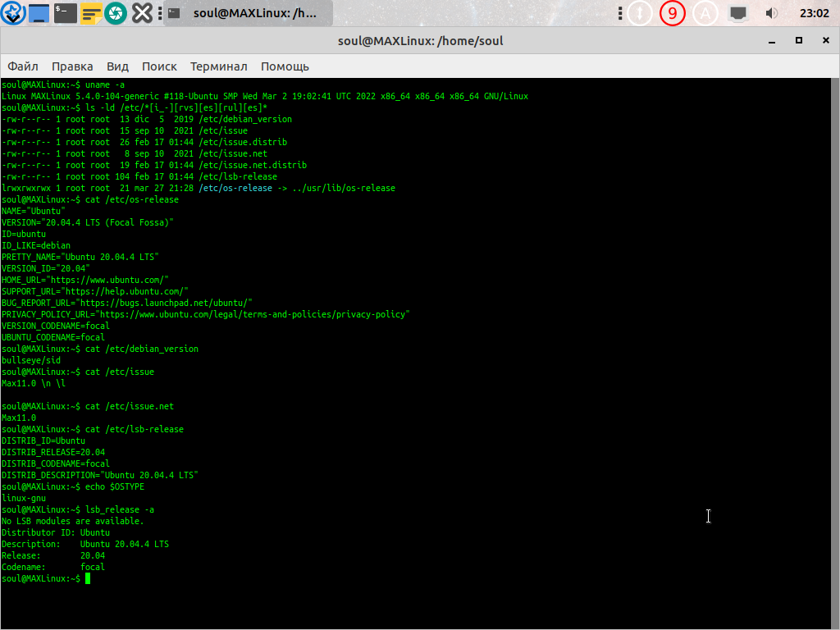The image size is (840, 630).
Task: Click the speaker volume icon
Action: coord(771,13)
